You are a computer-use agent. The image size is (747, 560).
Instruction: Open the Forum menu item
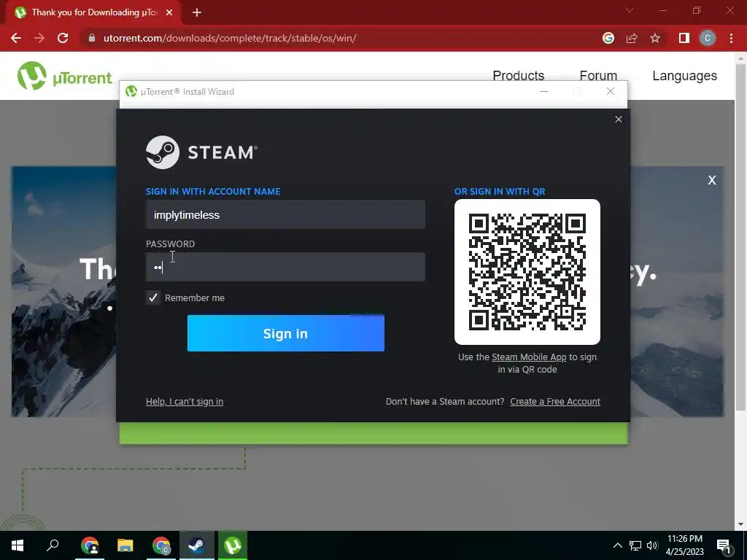click(x=598, y=76)
